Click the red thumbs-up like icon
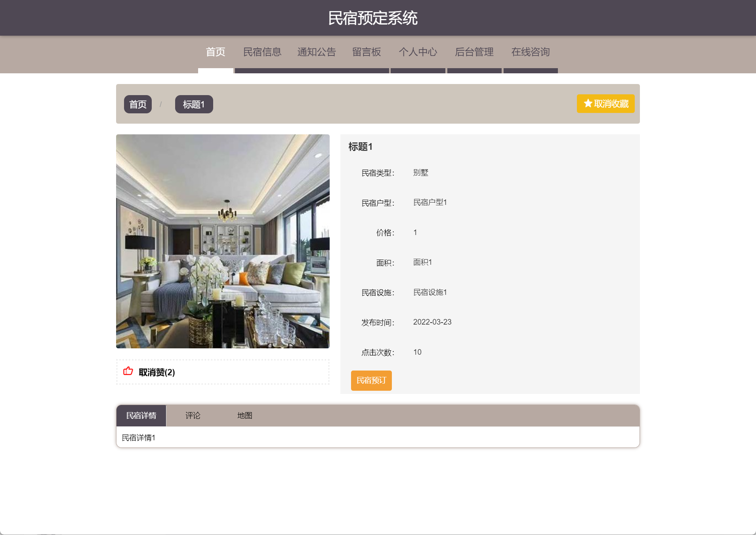The image size is (756, 535). (x=128, y=371)
